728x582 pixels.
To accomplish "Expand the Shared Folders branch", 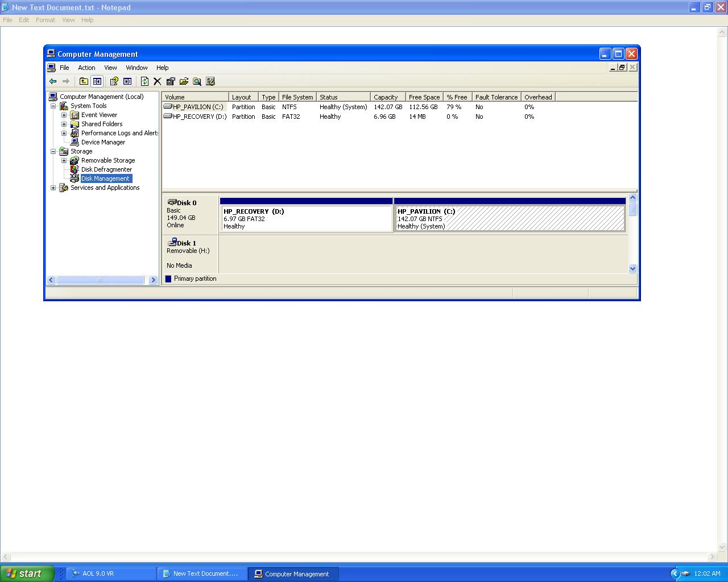I will pos(64,124).
